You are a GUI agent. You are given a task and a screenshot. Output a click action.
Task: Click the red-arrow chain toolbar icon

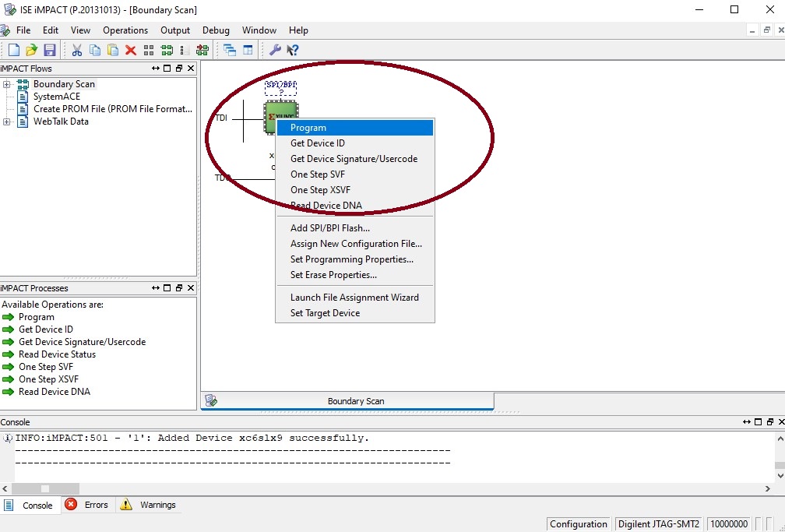(x=202, y=50)
